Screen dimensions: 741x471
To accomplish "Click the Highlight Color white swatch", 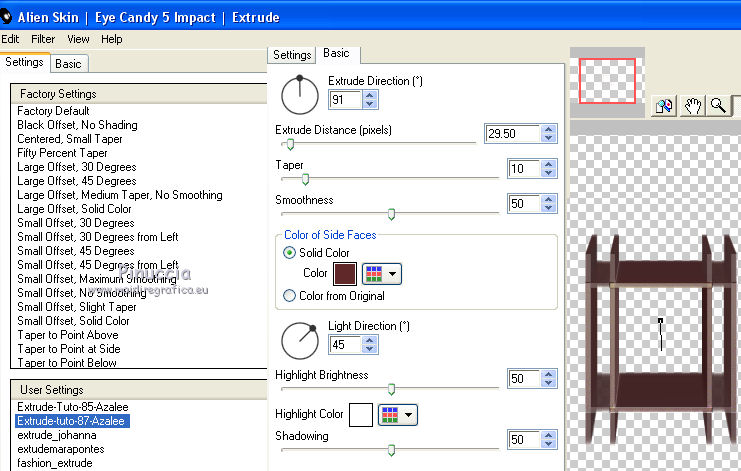I will (361, 415).
